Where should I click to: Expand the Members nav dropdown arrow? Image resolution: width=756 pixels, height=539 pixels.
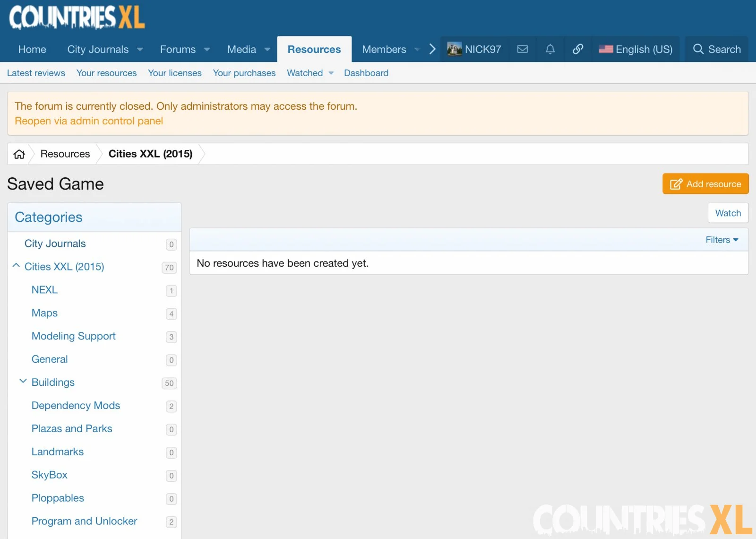point(417,49)
